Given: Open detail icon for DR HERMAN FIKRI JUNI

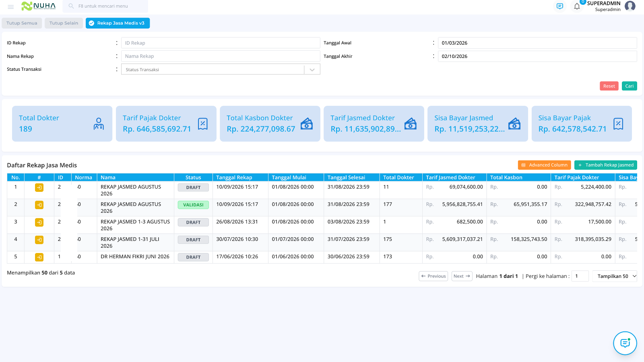Looking at the screenshot, I should [39, 257].
